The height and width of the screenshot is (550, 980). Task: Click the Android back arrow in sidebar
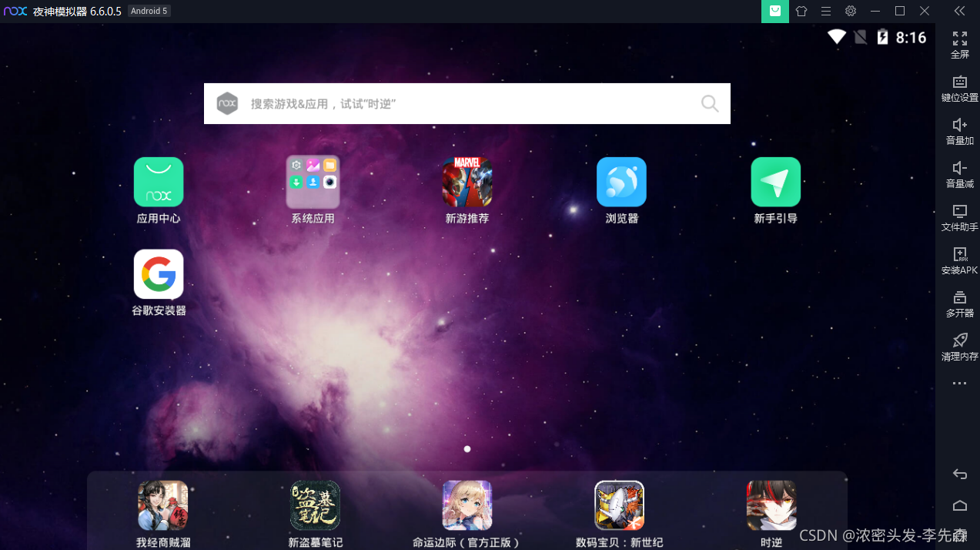coord(959,474)
